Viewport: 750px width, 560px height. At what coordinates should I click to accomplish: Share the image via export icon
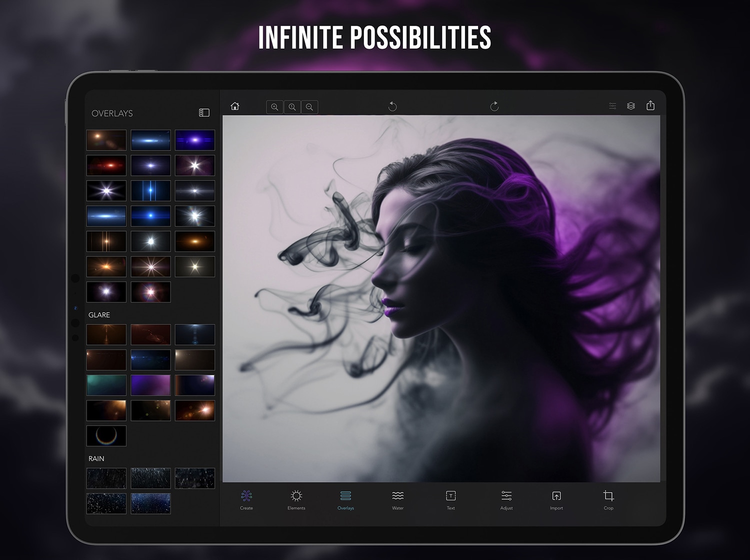pyautogui.click(x=650, y=105)
